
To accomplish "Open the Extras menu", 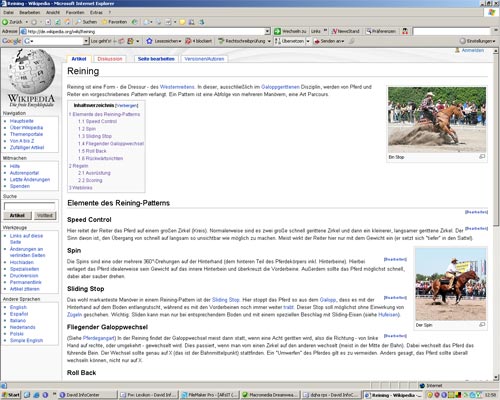I will click(x=96, y=12).
